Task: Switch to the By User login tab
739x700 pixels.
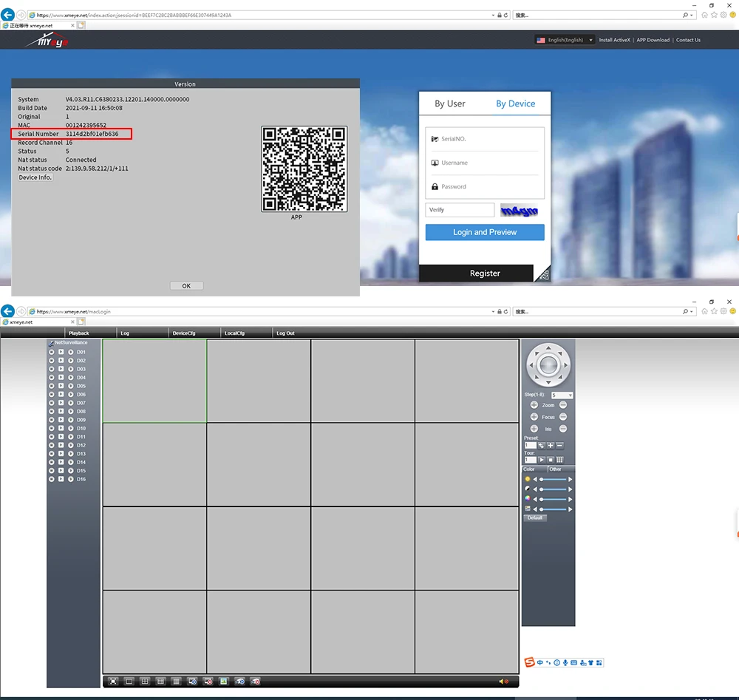Action: click(449, 103)
